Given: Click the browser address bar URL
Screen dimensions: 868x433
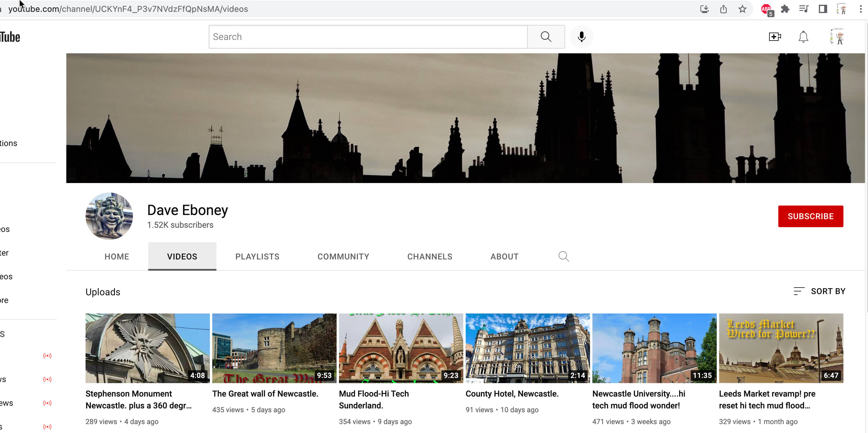Looking at the screenshot, I should [x=128, y=9].
